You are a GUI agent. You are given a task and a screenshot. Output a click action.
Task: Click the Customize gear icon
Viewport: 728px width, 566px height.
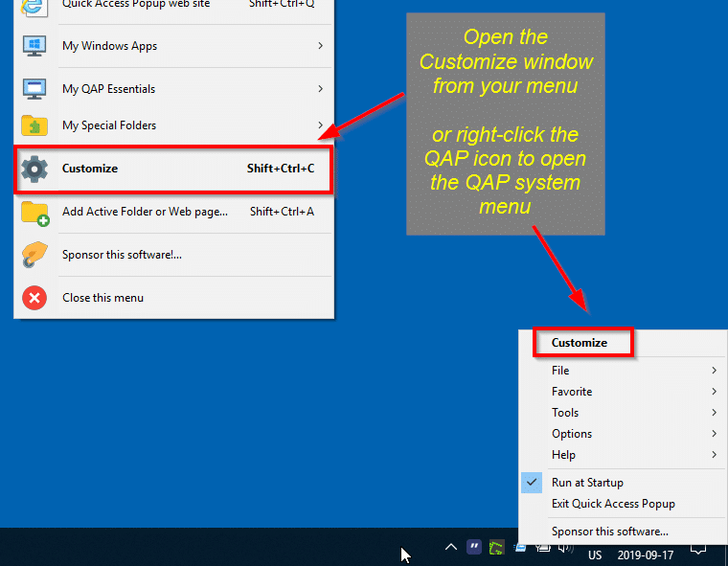tap(34, 169)
